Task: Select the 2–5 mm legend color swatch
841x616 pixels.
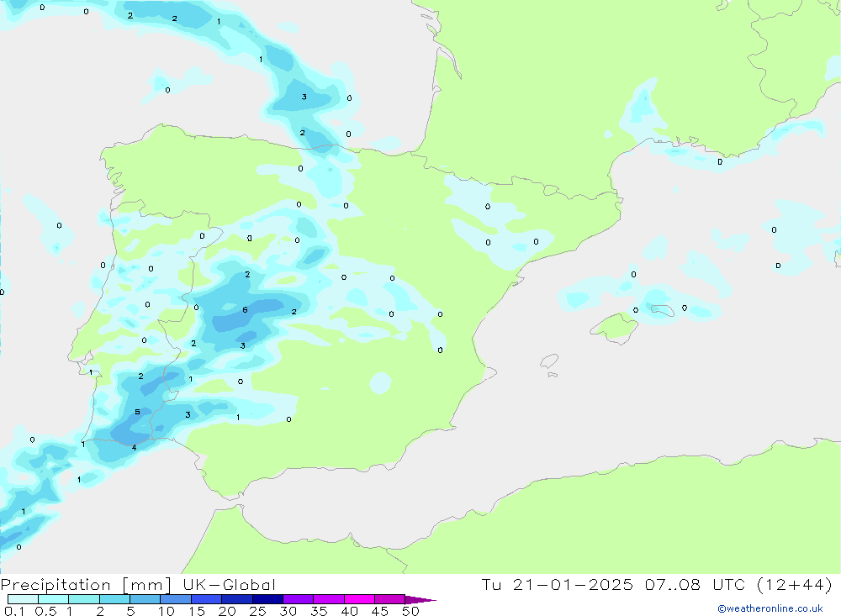Action: pos(114,599)
